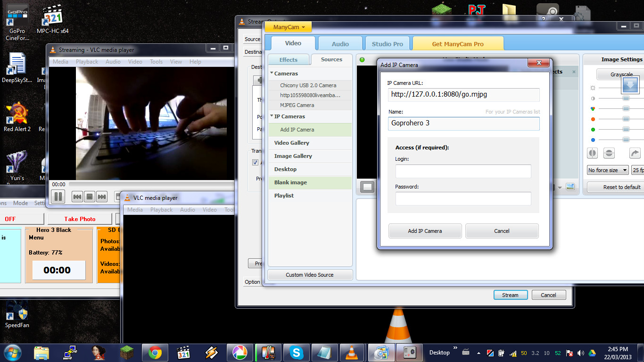Open the Studio Pro tab
The width and height of the screenshot is (644, 362).
point(387,44)
